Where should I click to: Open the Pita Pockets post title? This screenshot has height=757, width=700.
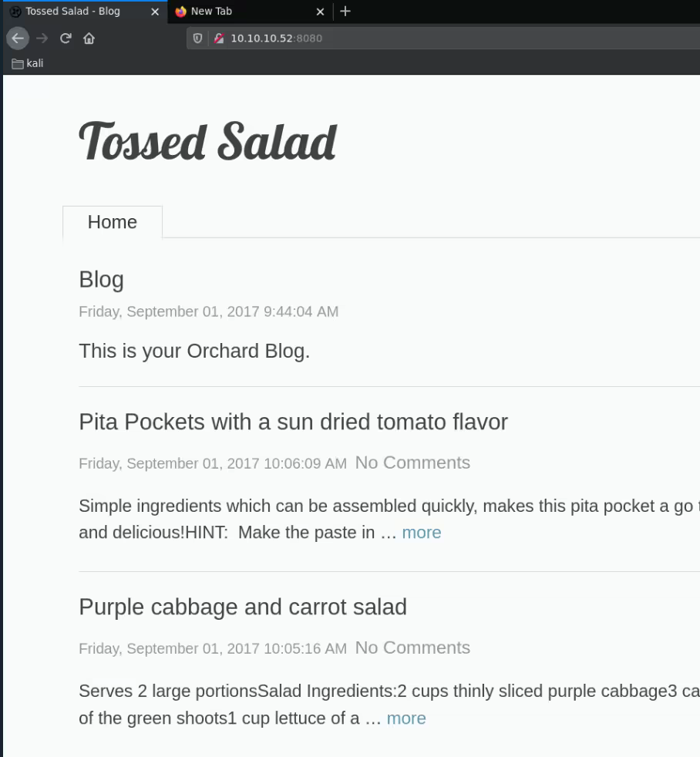click(x=293, y=422)
